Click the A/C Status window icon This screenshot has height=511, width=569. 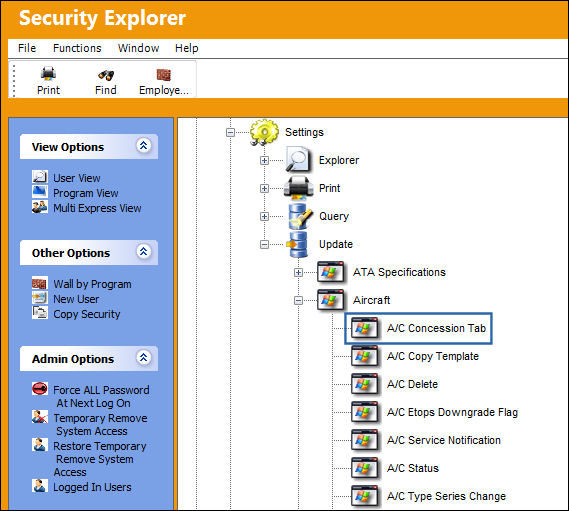coord(365,468)
